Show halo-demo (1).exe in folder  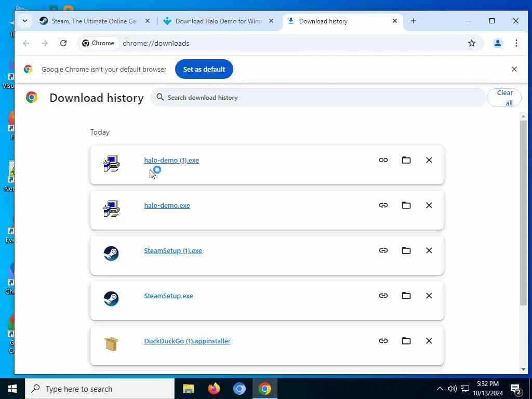(406, 160)
